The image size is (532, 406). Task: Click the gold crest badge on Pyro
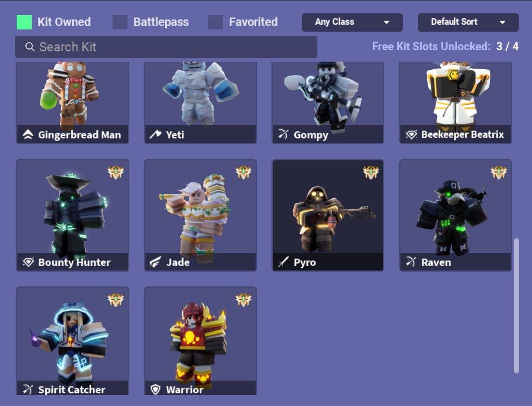(x=371, y=172)
